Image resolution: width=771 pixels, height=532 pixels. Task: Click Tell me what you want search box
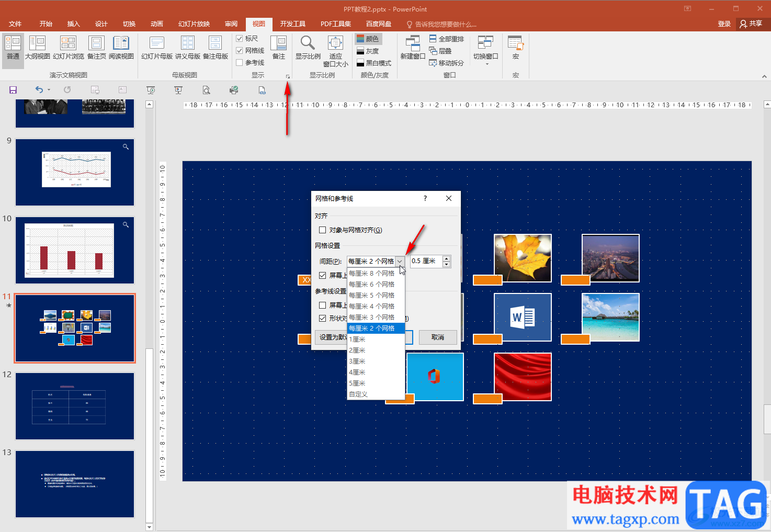click(442, 24)
